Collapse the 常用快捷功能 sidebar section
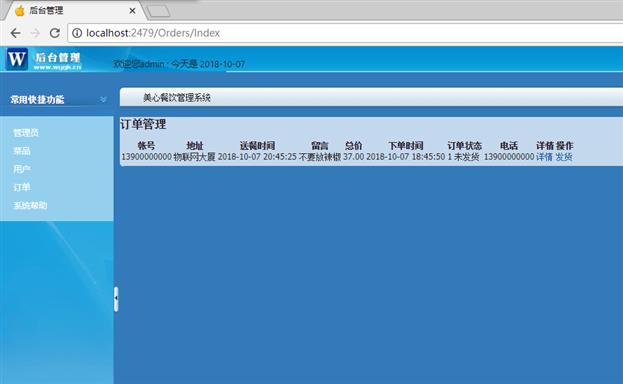 click(103, 99)
